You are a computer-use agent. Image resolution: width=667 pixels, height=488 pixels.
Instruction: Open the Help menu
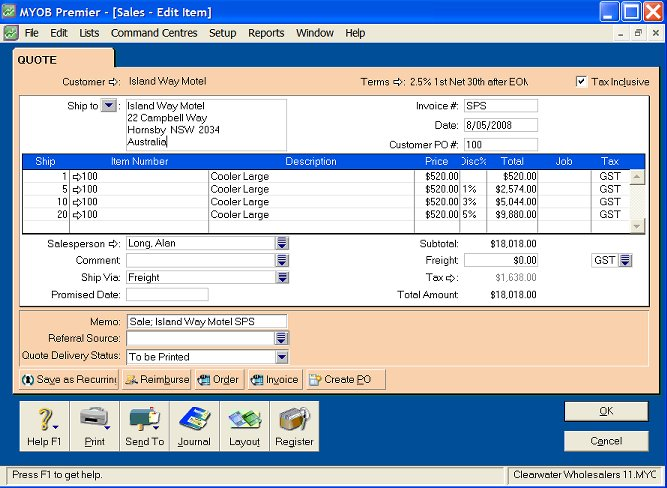355,33
